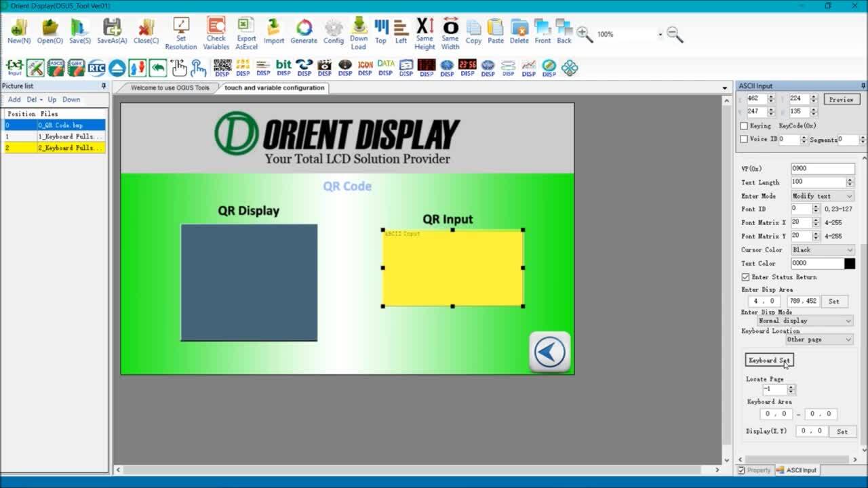Image resolution: width=868 pixels, height=488 pixels.
Task: Select the RTC setting tool
Action: coord(96,68)
